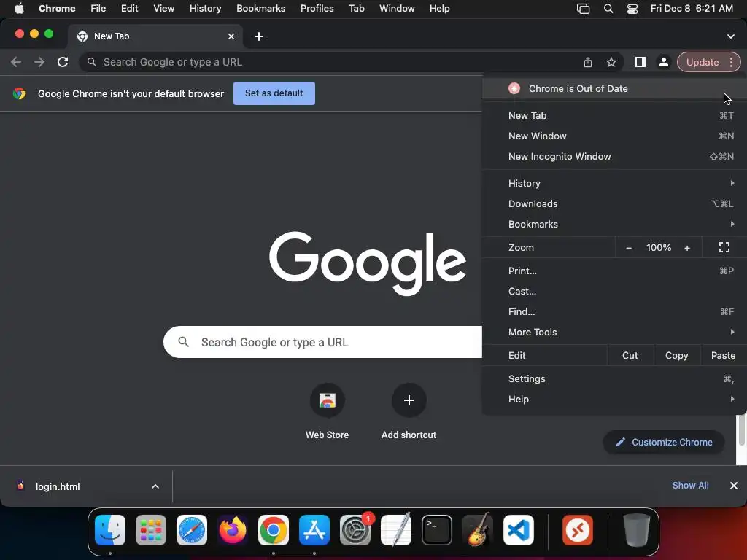Open GarageBand from the Dock
Image resolution: width=747 pixels, height=560 pixels.
coord(478,530)
